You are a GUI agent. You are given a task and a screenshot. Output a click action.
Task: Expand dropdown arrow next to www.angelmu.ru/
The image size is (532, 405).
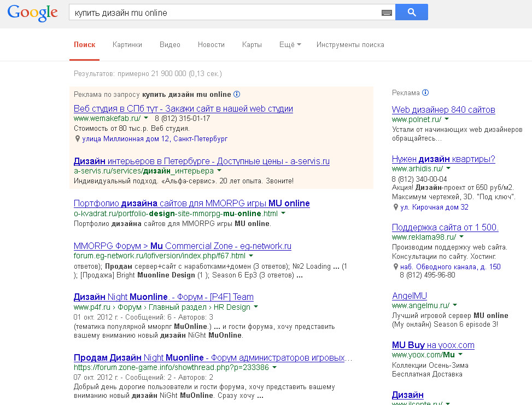tap(455, 305)
